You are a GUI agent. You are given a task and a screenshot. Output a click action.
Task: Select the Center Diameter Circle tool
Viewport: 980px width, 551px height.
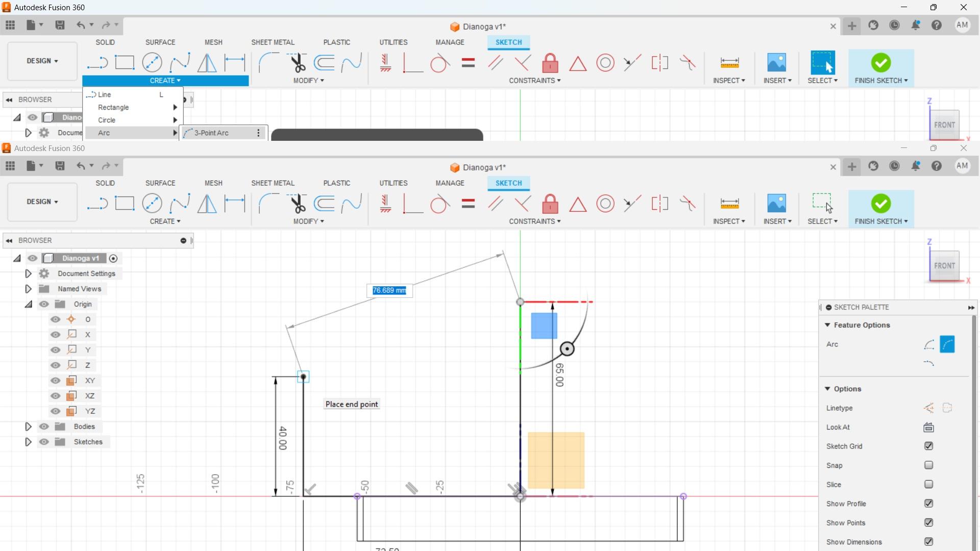152,204
